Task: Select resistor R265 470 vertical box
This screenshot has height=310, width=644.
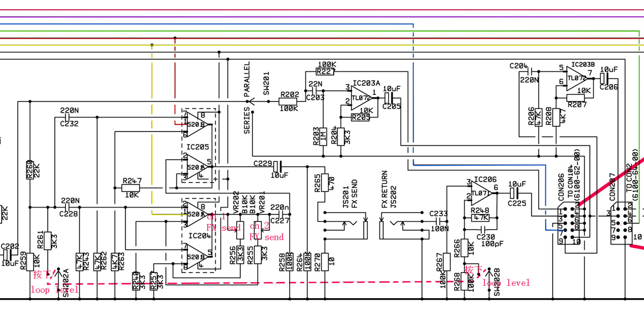Action: tap(324, 182)
